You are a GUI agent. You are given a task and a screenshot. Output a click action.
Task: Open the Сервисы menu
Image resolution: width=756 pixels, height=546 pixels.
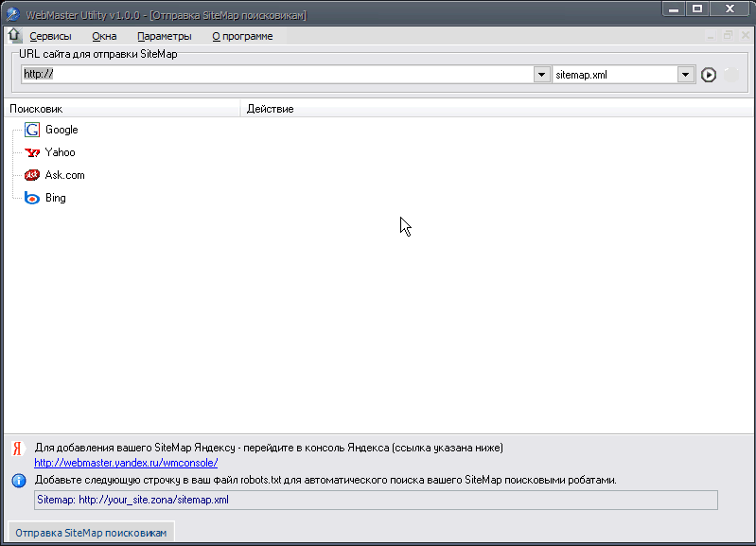(50, 36)
